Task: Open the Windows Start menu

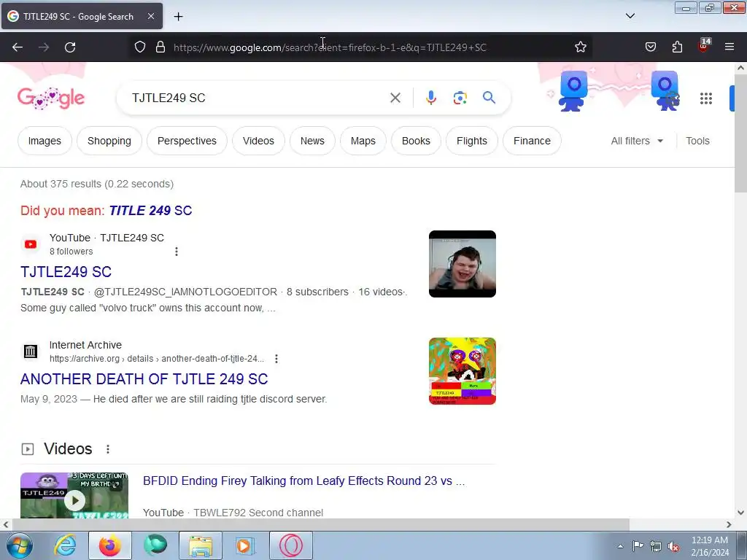Action: coord(20,545)
